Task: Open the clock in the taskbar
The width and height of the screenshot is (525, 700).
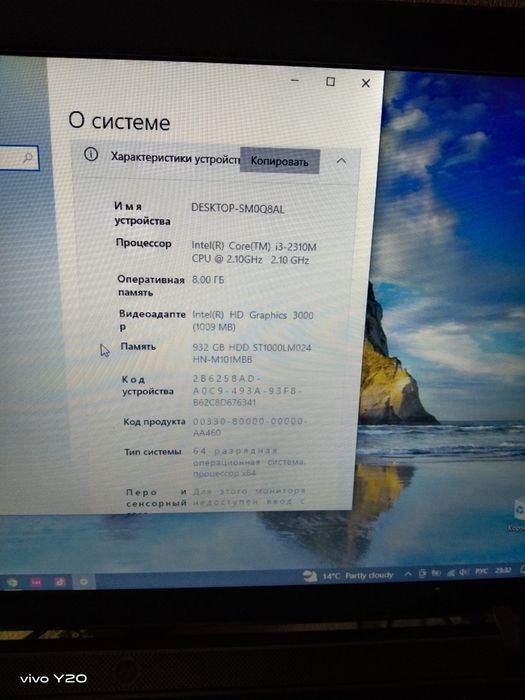Action: pyautogui.click(x=503, y=571)
